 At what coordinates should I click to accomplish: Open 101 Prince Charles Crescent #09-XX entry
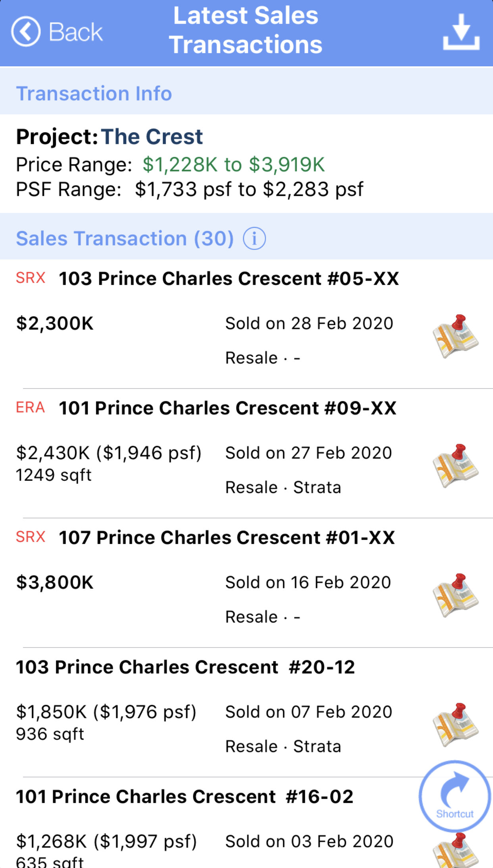(x=227, y=408)
